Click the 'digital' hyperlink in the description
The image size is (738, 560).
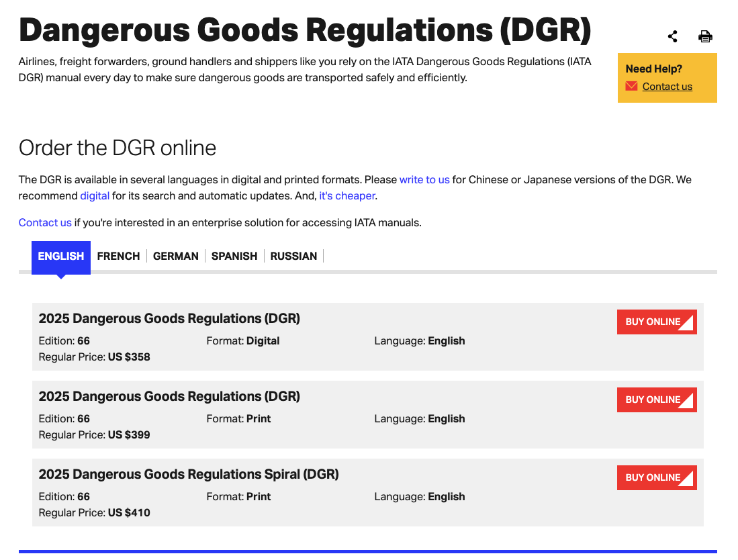pyautogui.click(x=95, y=195)
